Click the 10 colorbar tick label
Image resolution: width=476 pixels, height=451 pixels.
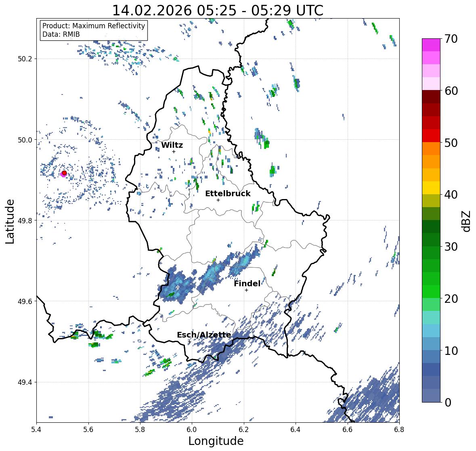coord(451,350)
